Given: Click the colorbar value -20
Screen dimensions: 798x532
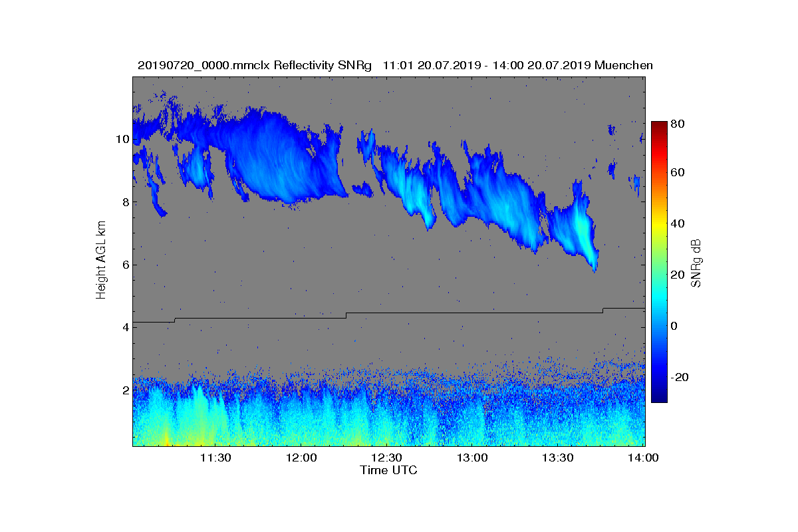Looking at the screenshot, I should coord(680,377).
